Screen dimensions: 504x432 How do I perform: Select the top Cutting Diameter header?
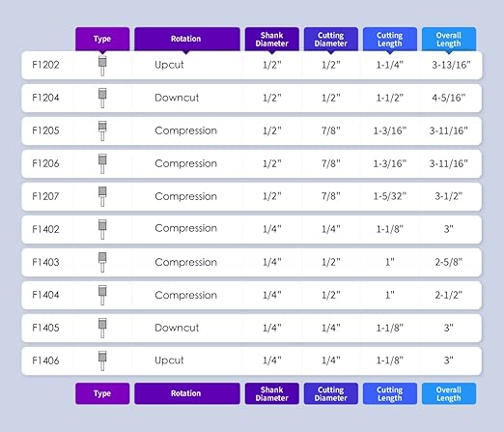coord(331,39)
